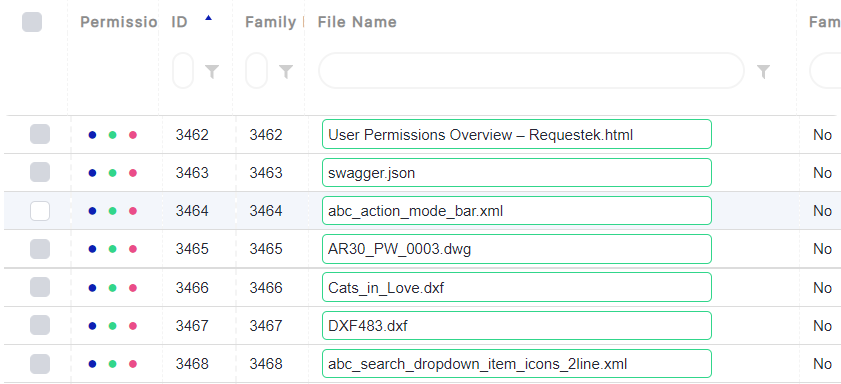Edit the abc_search_dropdown_item_icons_2line.xml field
The width and height of the screenshot is (841, 384).
[517, 364]
